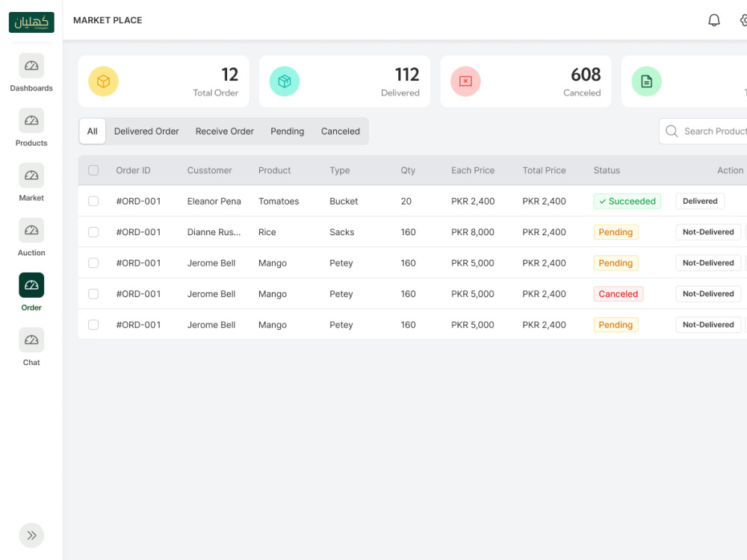Click the Action column header
The height and width of the screenshot is (560, 747).
click(x=730, y=170)
